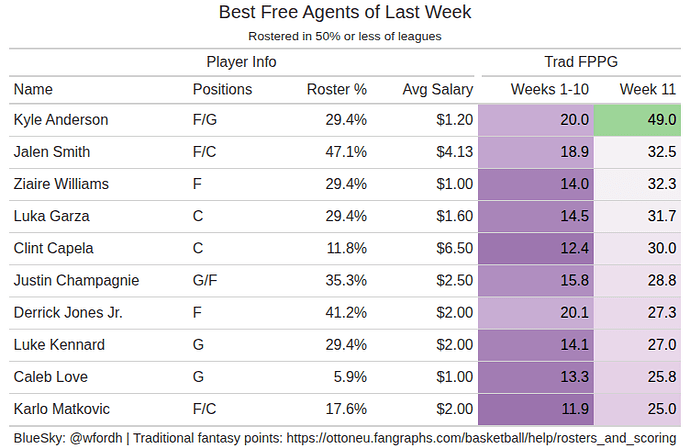This screenshot has width=690, height=447.
Task: Click the Best Free Agents title
Action: (345, 13)
